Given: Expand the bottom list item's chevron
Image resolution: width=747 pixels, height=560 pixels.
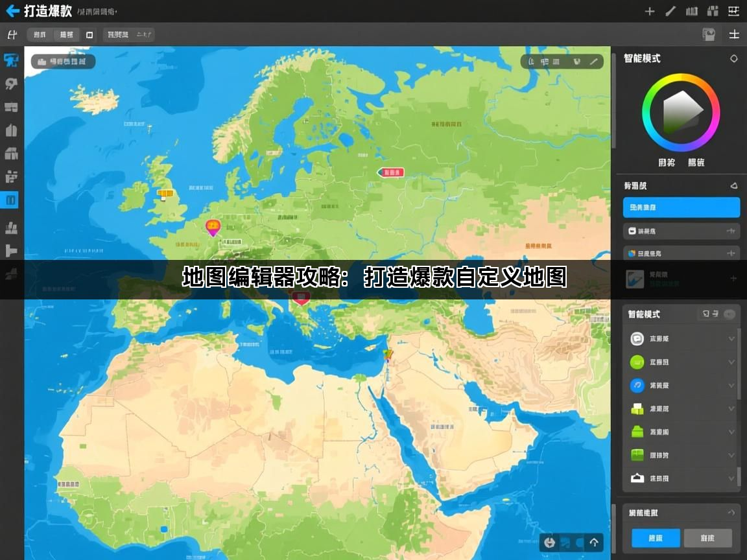Looking at the screenshot, I should pos(731,478).
